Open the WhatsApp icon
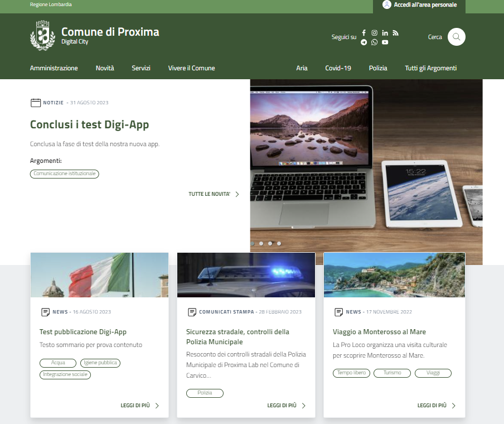Viewport: 504px width, 424px height. pyautogui.click(x=375, y=42)
